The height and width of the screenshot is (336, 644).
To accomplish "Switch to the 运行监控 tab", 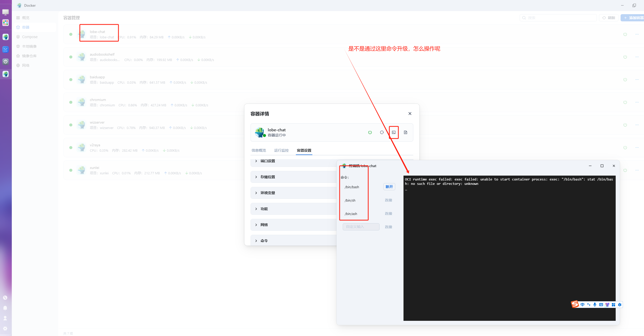I will pos(281,150).
